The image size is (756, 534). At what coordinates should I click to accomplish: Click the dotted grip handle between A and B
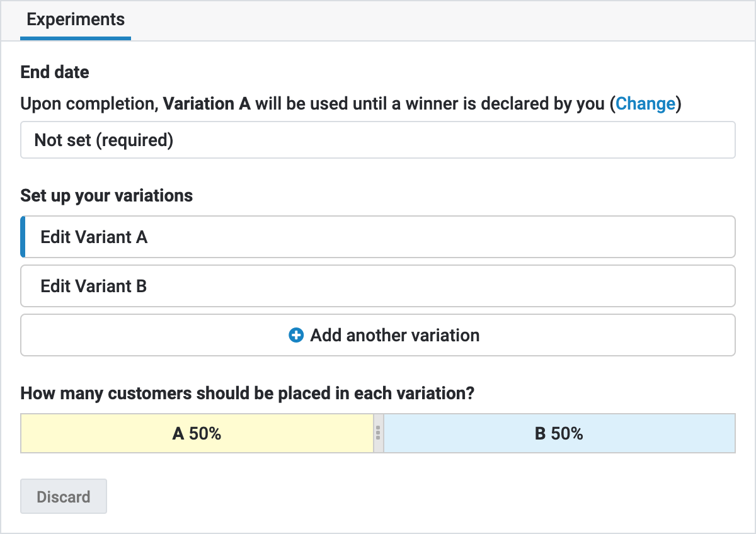(378, 433)
